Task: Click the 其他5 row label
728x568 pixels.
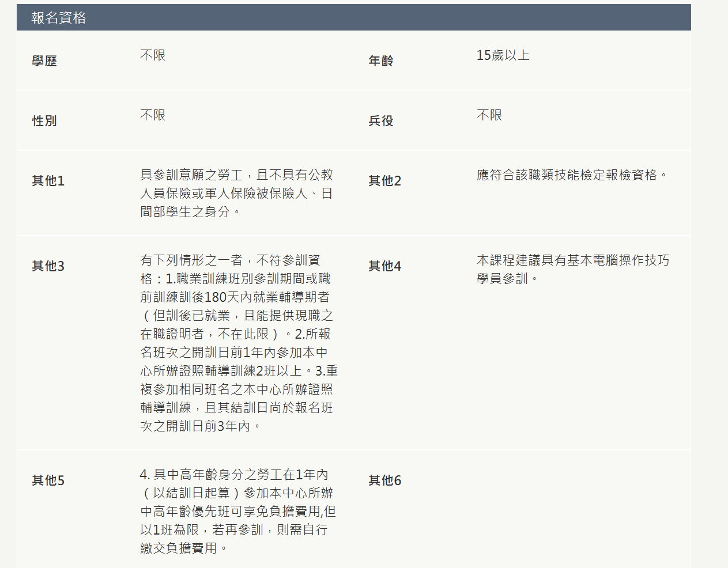Action: point(48,480)
